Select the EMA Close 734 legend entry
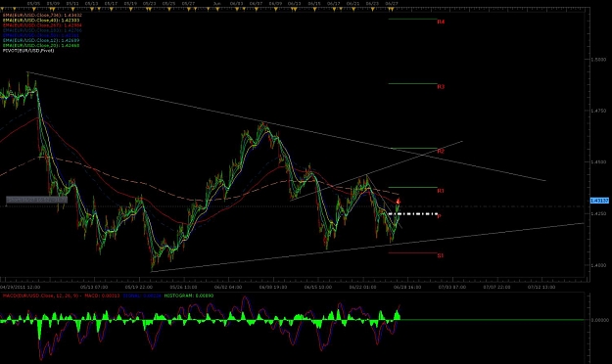This screenshot has width=612, height=364. tap(41, 15)
